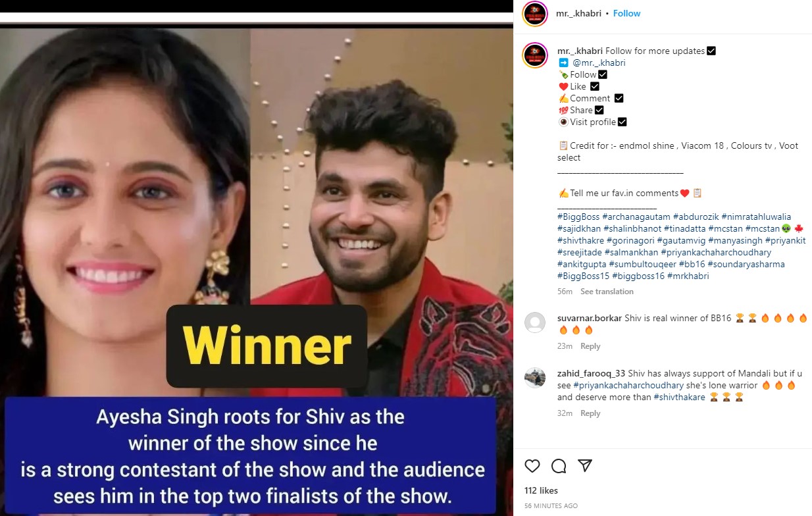Open the #shivthakre hashtag
Image resolution: width=812 pixels, height=516 pixels.
(x=580, y=240)
